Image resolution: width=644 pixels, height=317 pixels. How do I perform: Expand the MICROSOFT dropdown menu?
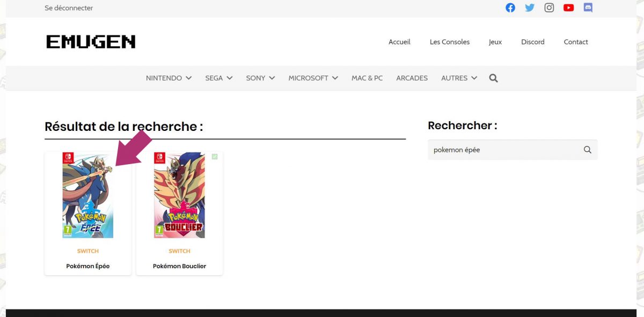(x=313, y=78)
